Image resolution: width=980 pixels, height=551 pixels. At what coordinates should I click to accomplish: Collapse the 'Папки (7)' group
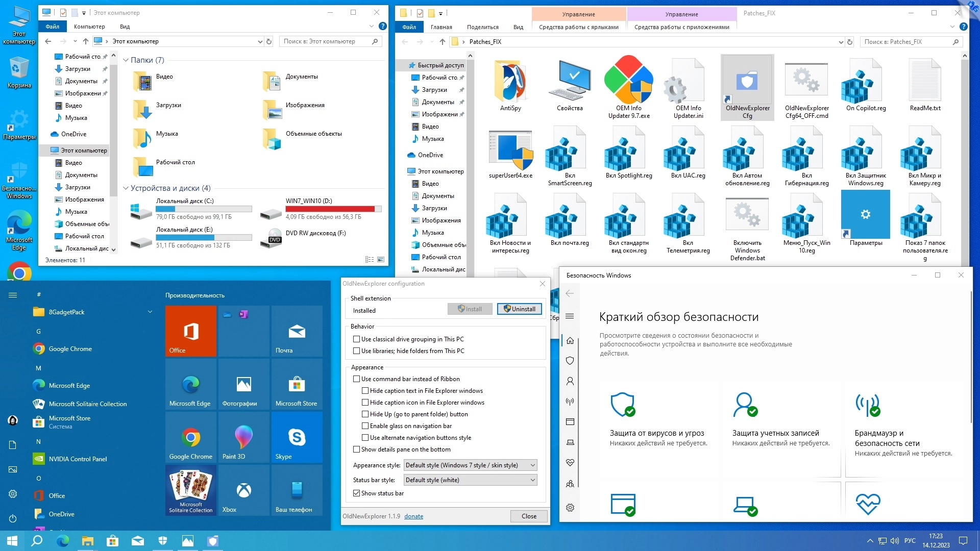(126, 60)
